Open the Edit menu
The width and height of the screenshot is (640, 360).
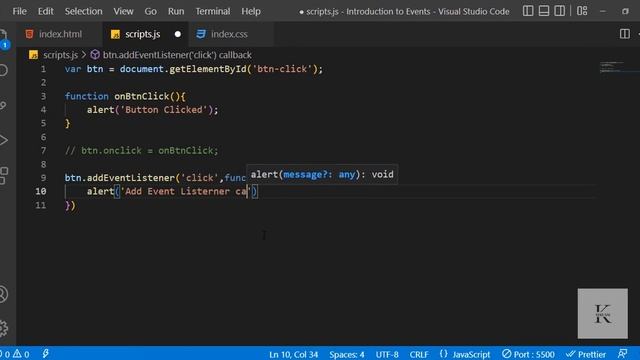click(46, 11)
